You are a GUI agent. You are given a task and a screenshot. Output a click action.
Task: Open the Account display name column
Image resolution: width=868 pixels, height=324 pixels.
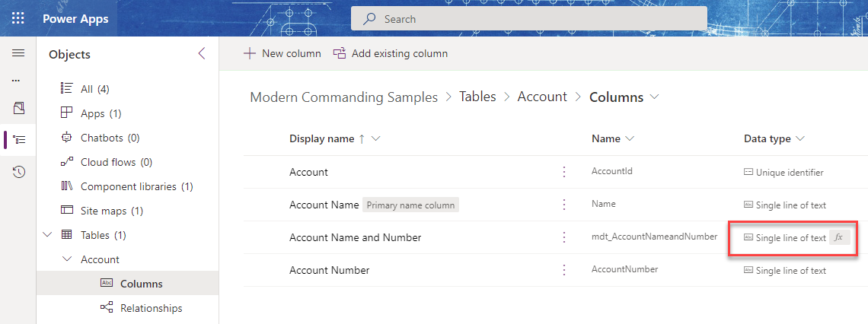click(308, 172)
